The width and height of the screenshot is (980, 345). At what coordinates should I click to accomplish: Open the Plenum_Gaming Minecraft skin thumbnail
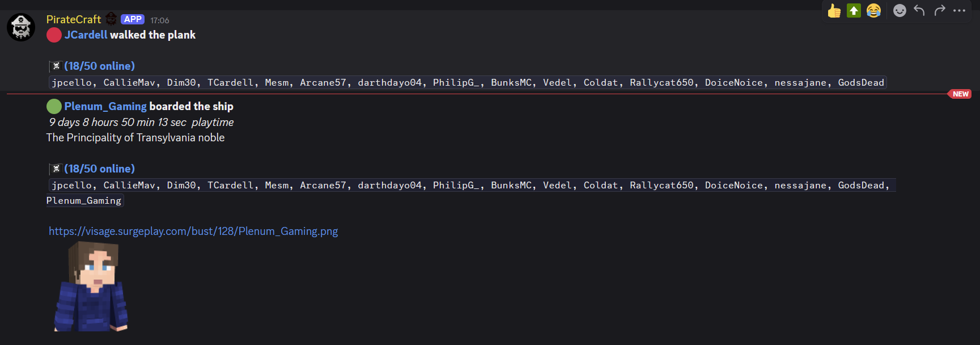(x=91, y=286)
